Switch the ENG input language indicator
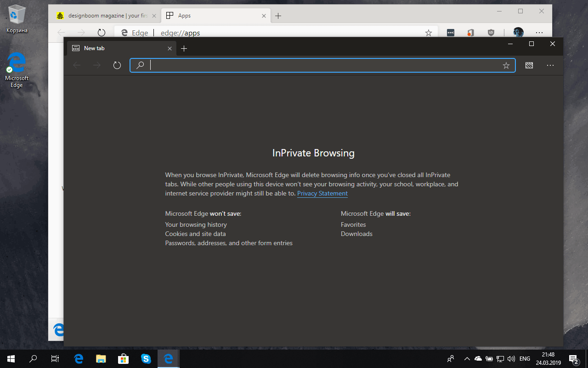The height and width of the screenshot is (368, 588). pyautogui.click(x=525, y=359)
